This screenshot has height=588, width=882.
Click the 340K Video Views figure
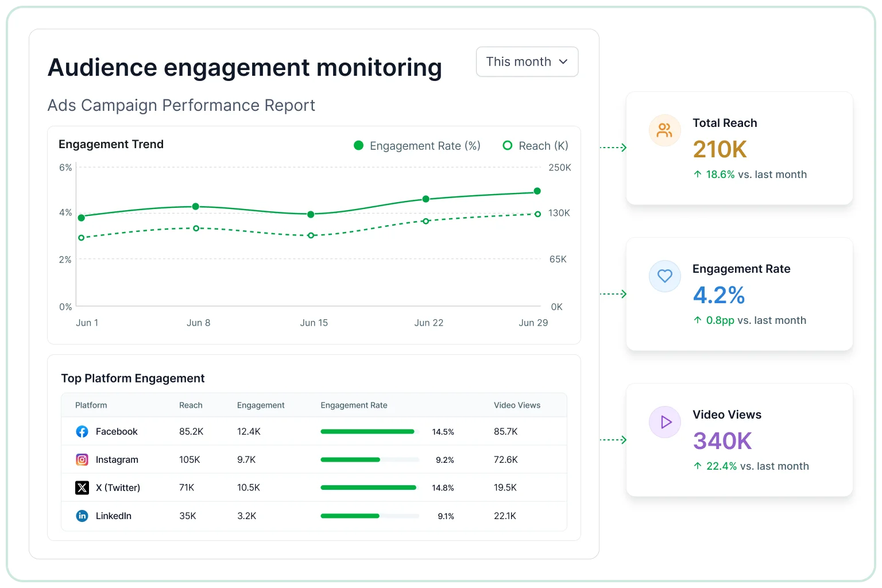pos(722,441)
